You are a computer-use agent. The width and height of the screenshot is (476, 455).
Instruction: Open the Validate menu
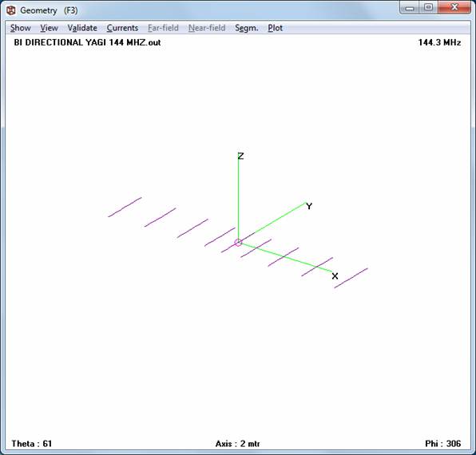coord(82,28)
